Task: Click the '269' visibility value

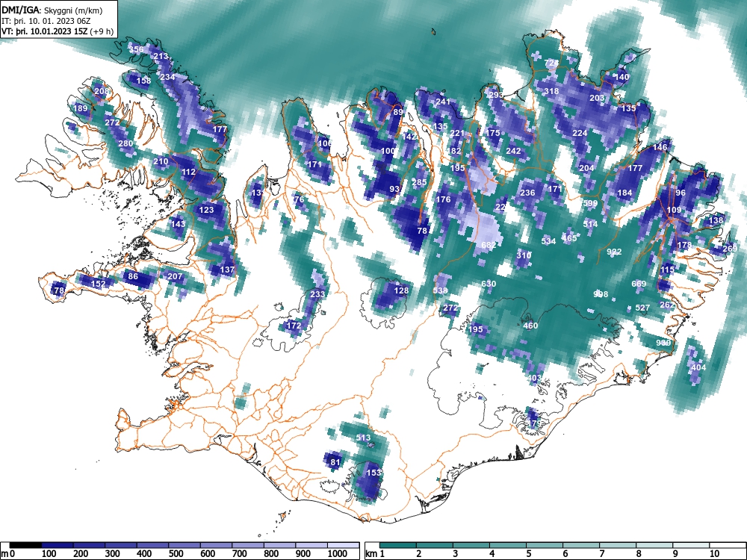Action: coord(730,249)
